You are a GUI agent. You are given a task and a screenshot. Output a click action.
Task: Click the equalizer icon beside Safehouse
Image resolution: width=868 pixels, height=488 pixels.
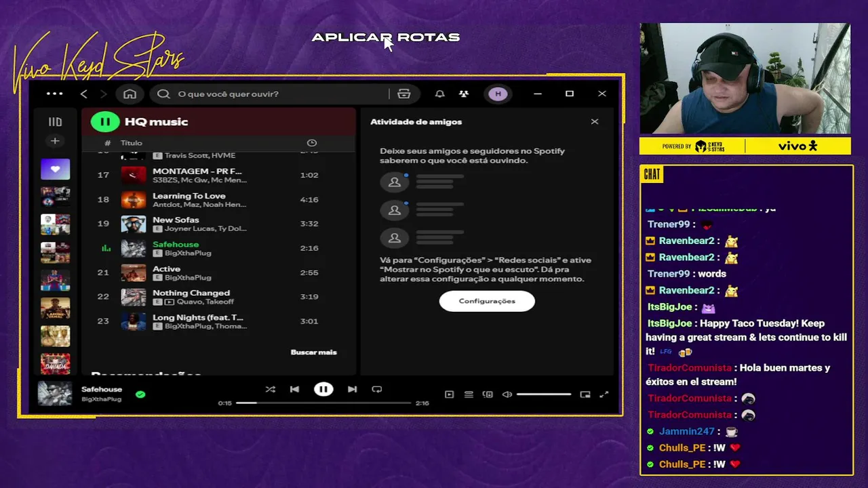[x=106, y=248]
